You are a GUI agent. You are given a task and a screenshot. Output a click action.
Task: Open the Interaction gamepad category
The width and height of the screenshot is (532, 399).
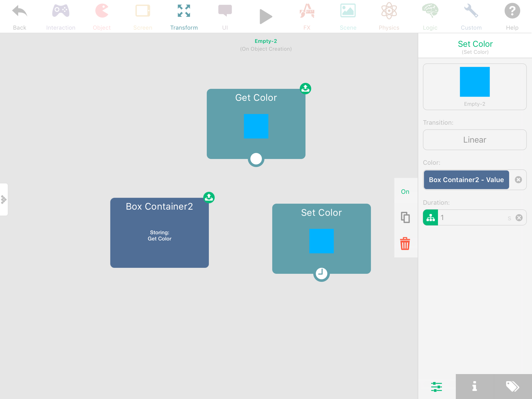[x=61, y=12]
